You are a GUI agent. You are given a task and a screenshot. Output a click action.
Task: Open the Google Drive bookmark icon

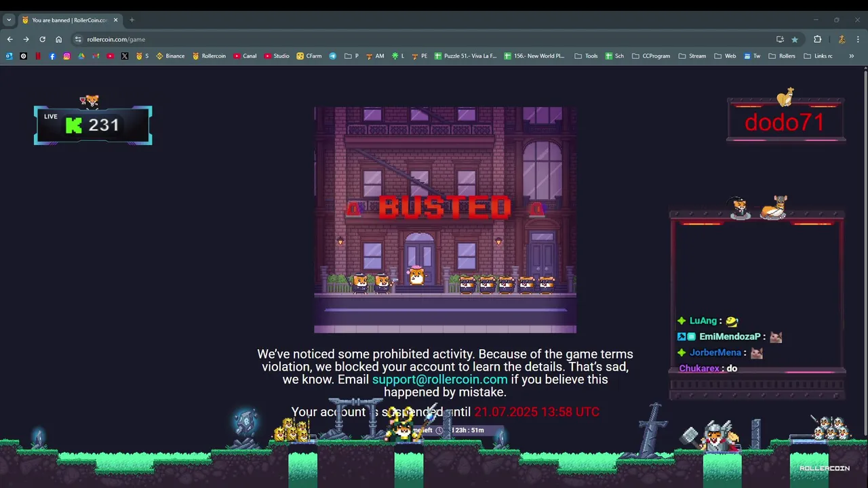pyautogui.click(x=81, y=56)
